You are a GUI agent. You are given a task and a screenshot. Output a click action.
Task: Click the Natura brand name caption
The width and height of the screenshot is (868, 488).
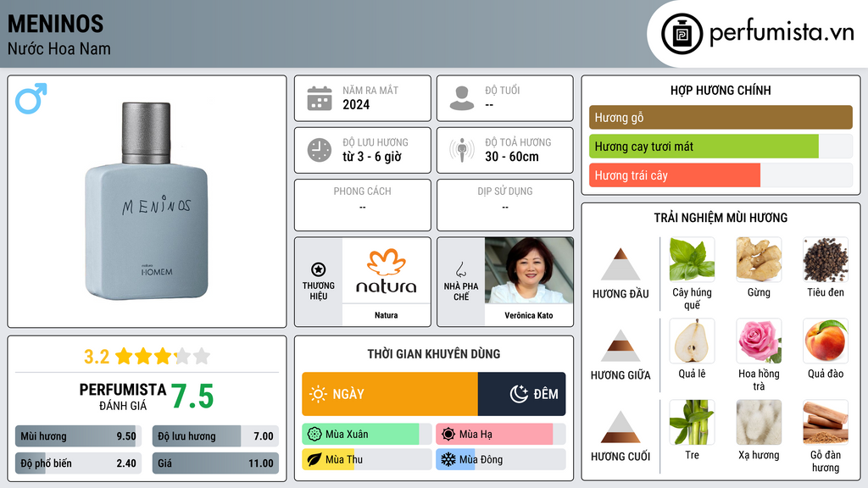(387, 315)
